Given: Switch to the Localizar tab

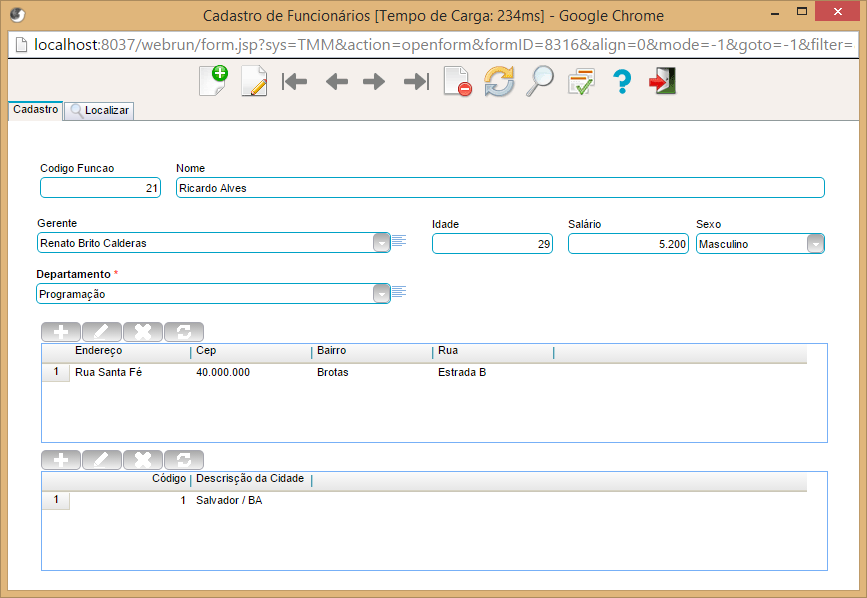Looking at the screenshot, I should click(100, 111).
